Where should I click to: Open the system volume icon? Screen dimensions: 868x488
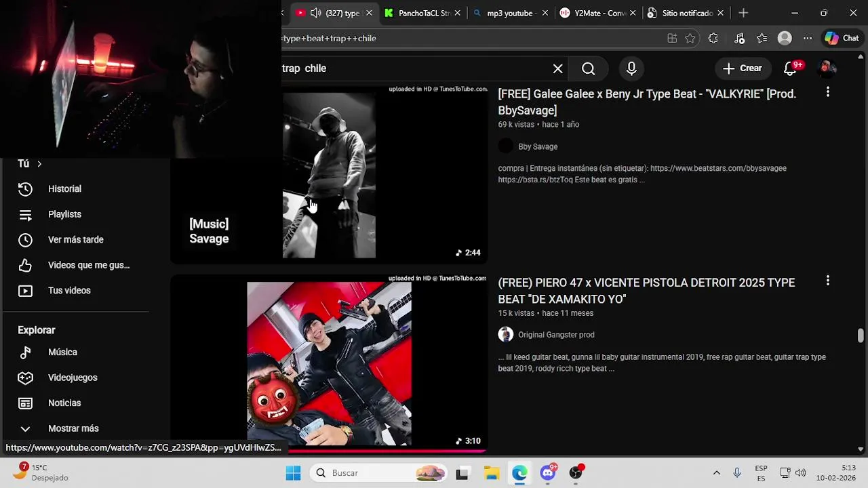(800, 473)
